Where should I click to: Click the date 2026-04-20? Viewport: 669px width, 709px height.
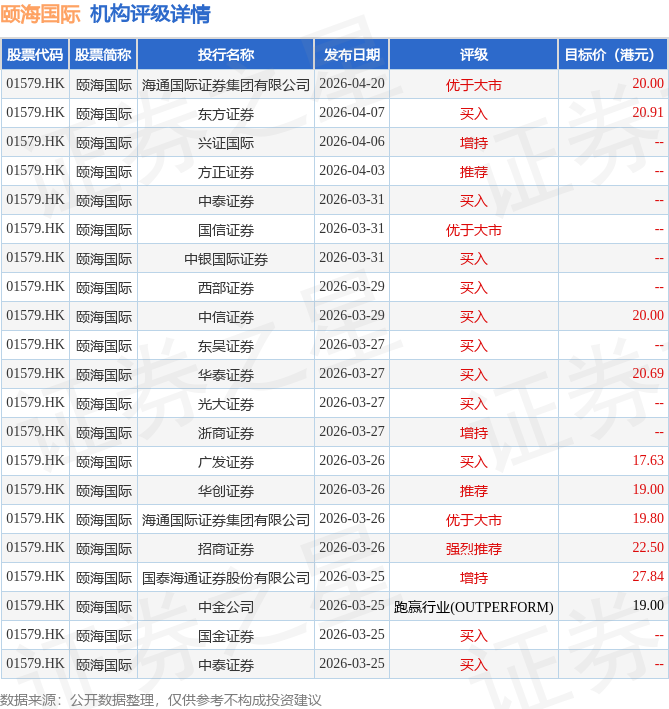(x=352, y=84)
